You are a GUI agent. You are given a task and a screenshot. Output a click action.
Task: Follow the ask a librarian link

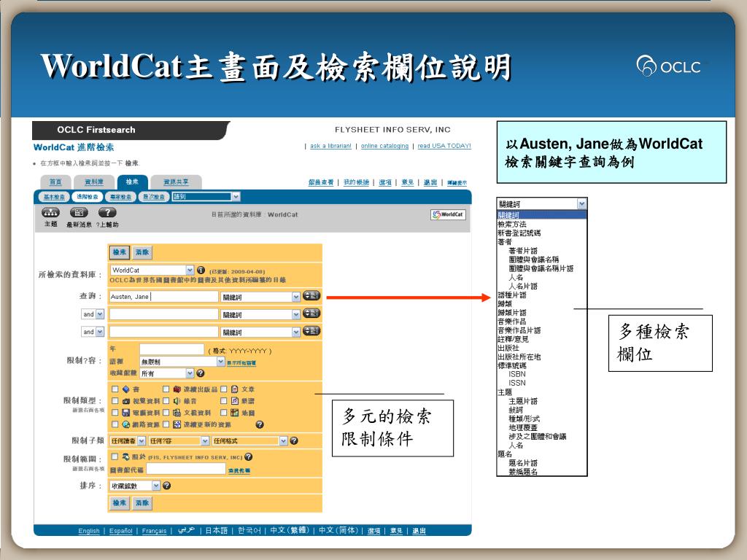[330, 146]
